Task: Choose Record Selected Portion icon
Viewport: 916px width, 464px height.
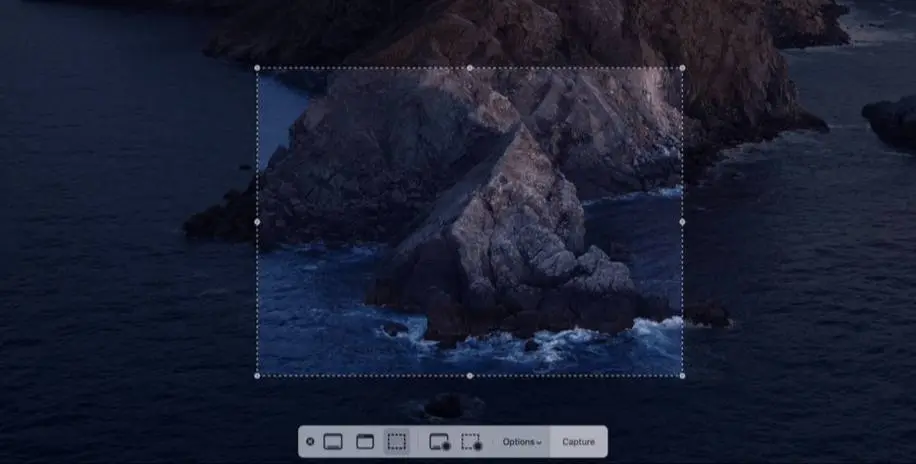Action: coord(471,442)
